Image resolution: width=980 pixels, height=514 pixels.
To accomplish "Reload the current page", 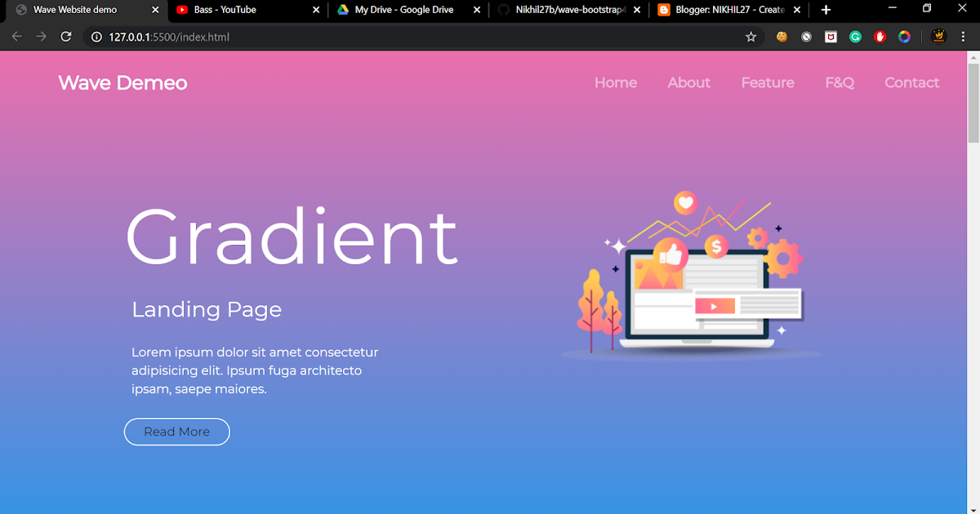I will (x=65, y=37).
